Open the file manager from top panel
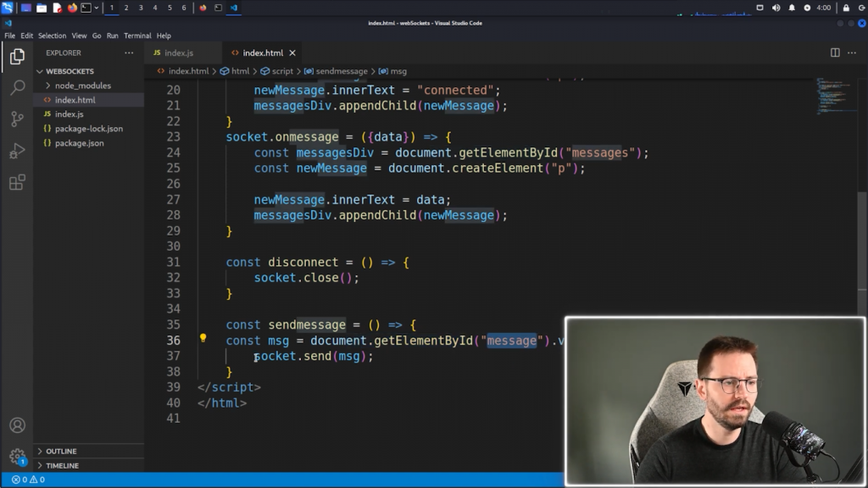This screenshot has width=868, height=488. pos(42,8)
